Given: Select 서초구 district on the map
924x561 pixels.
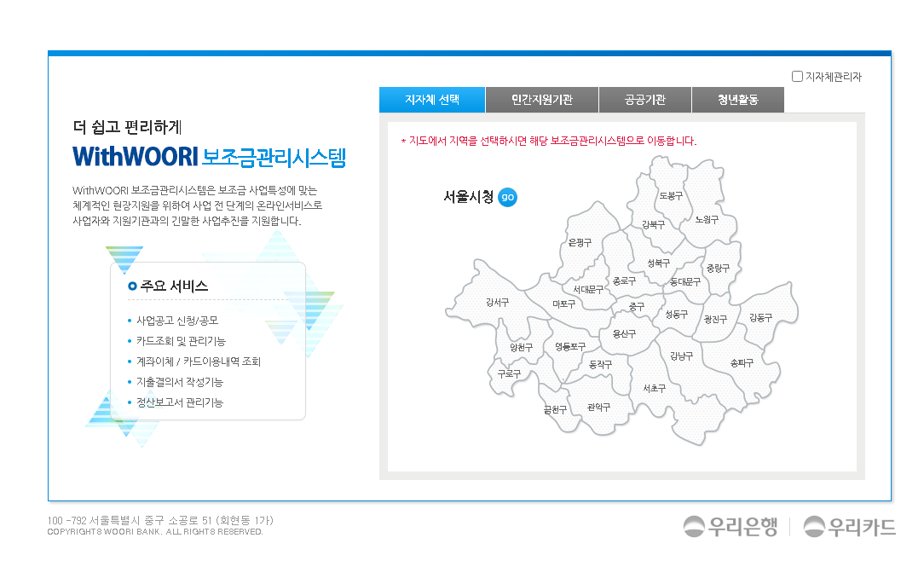Looking at the screenshot, I should [654, 388].
